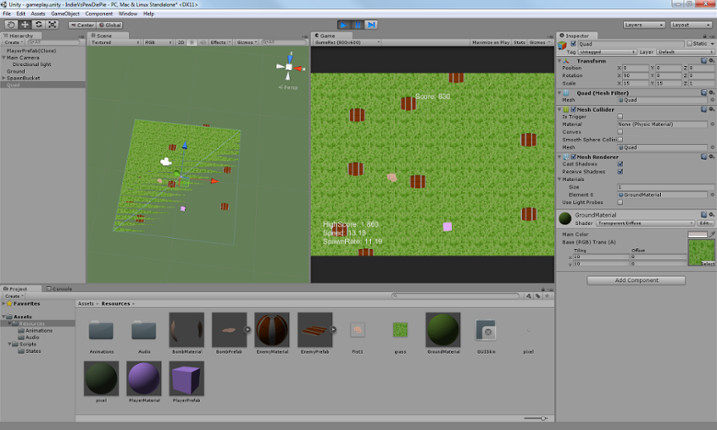This screenshot has height=430, width=717.
Task: Expand the SpawnBucket hierarchy item
Action: [3, 78]
